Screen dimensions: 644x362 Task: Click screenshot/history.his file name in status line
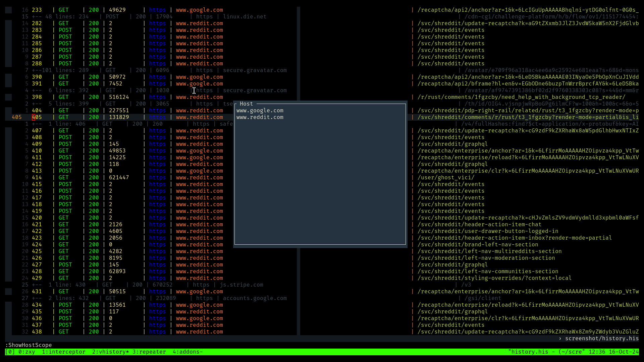coord(602,339)
